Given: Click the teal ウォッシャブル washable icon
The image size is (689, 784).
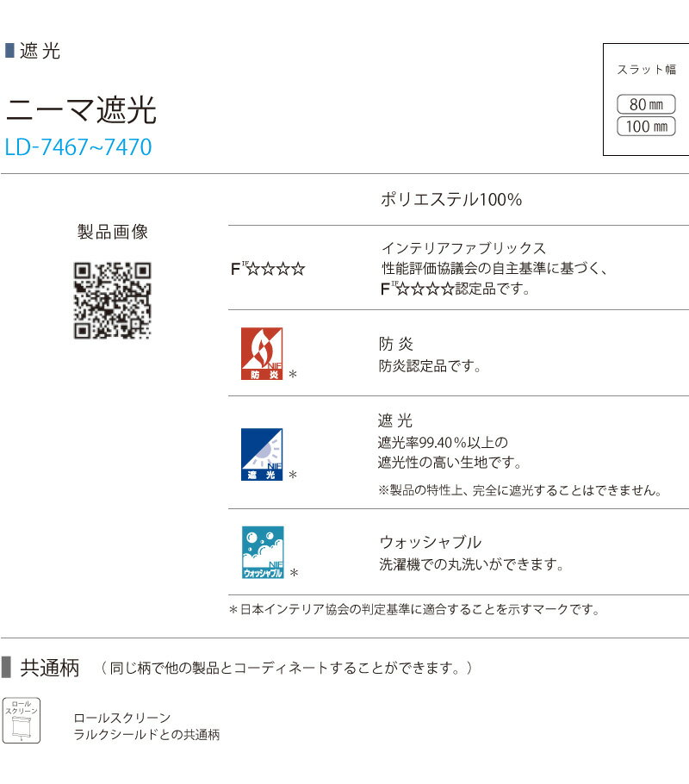Looking at the screenshot, I should pyautogui.click(x=262, y=552).
